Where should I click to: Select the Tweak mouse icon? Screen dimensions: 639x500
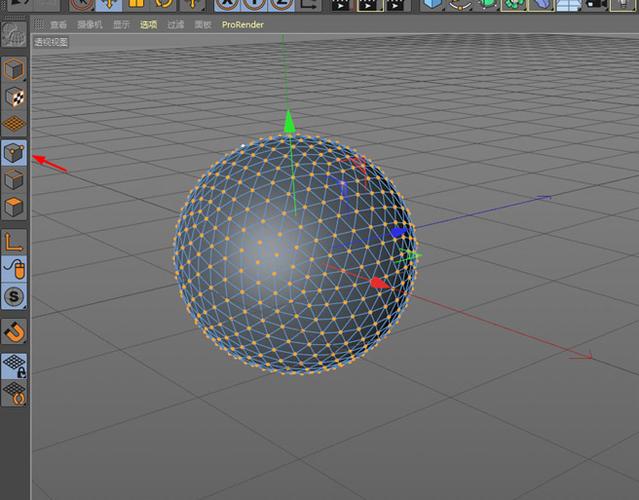14,268
